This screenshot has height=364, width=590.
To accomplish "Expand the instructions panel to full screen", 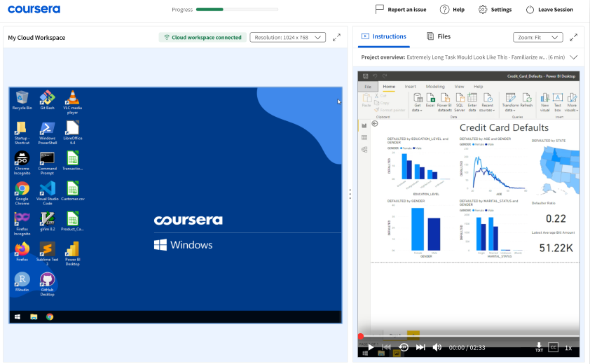I will [x=573, y=37].
